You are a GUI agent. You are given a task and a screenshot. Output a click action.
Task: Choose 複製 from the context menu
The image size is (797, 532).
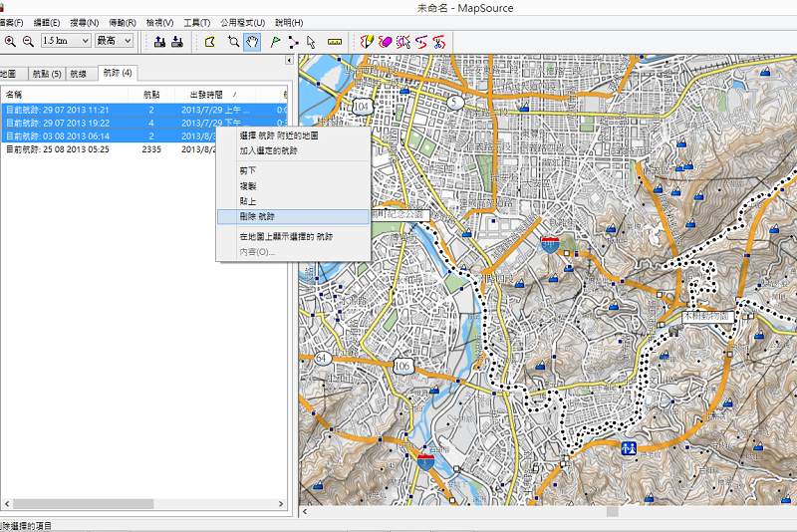pyautogui.click(x=248, y=186)
